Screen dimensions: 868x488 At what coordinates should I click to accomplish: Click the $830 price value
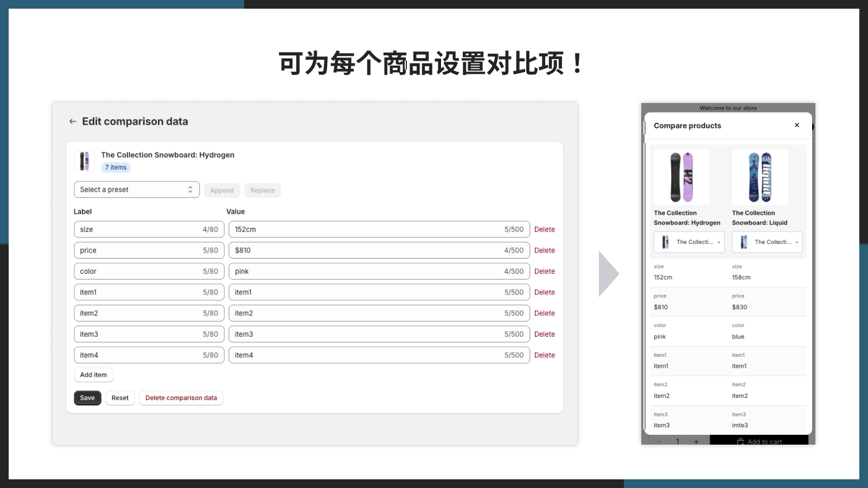pyautogui.click(x=739, y=307)
